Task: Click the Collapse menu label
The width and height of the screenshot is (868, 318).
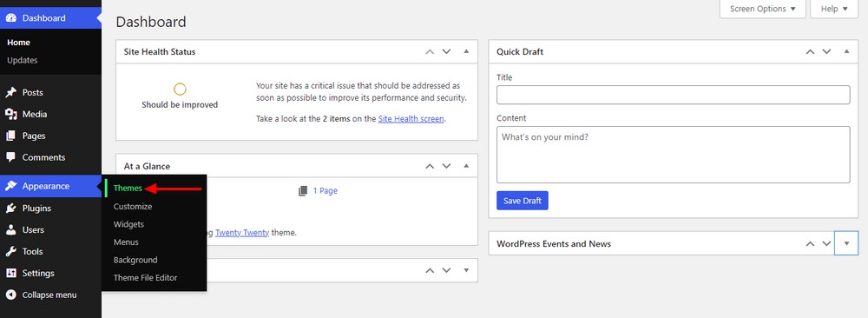Action: (x=49, y=295)
